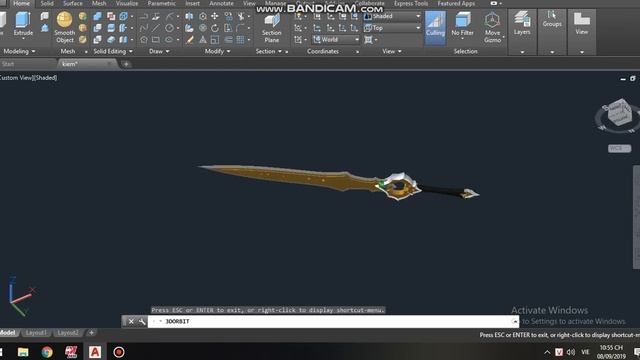This screenshot has width=640, height=360.
Task: Expand the Draw panel
Action: pyautogui.click(x=159, y=51)
